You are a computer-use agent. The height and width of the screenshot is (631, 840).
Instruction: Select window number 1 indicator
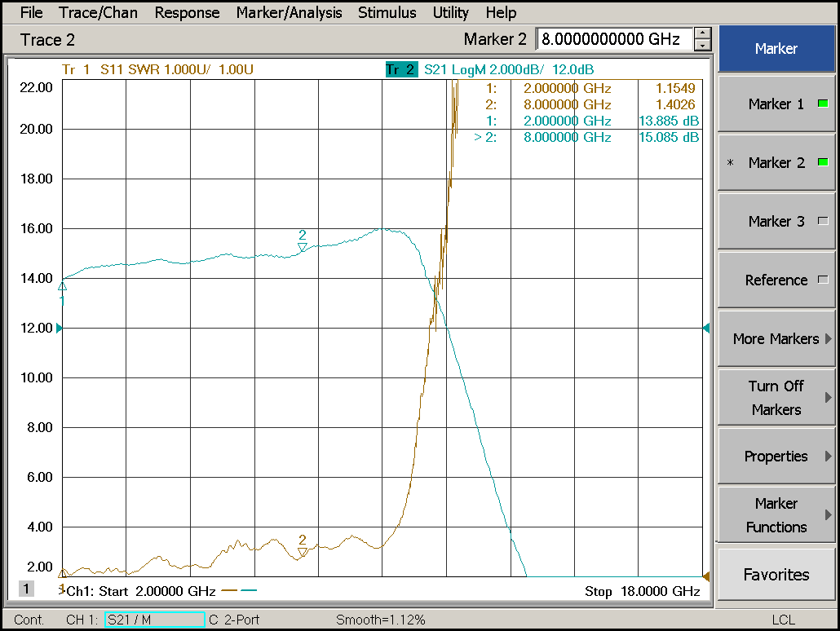click(x=26, y=589)
